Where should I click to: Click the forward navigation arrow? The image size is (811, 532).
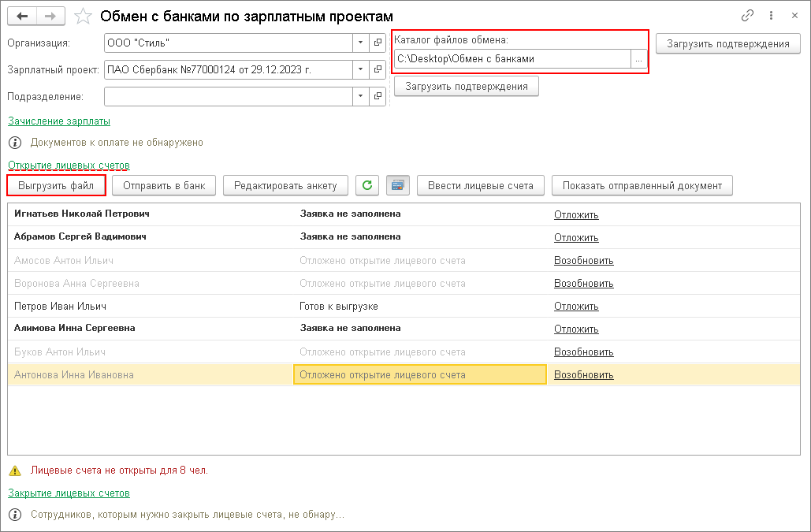pyautogui.click(x=50, y=16)
